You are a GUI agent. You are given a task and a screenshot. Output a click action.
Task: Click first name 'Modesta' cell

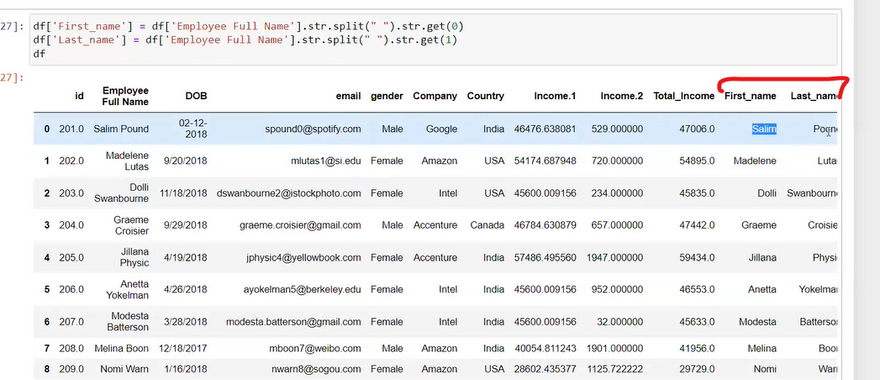click(758, 322)
